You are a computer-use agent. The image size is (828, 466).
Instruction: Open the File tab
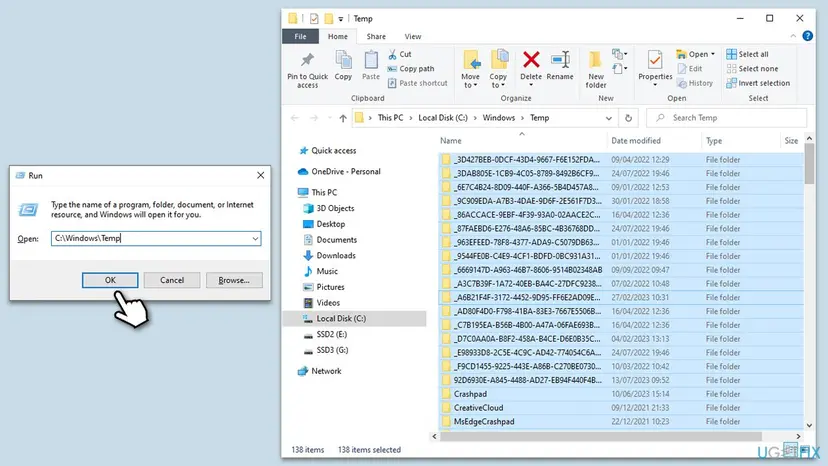pyautogui.click(x=300, y=36)
